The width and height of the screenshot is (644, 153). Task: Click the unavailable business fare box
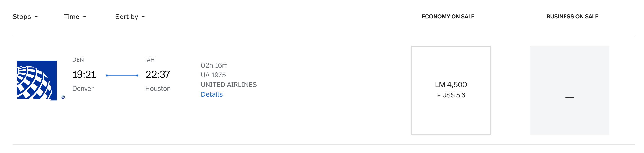coord(569,90)
